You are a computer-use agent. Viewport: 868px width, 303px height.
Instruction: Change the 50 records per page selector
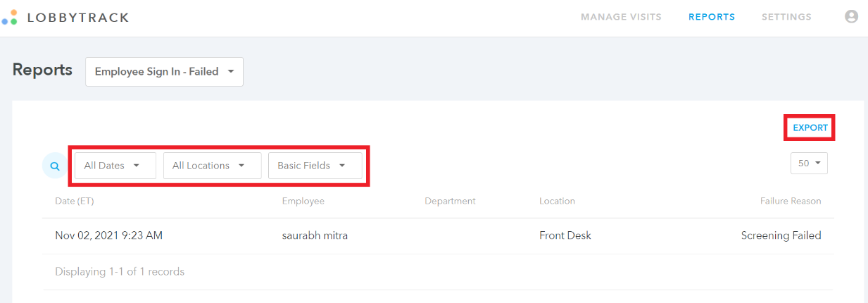(x=810, y=163)
